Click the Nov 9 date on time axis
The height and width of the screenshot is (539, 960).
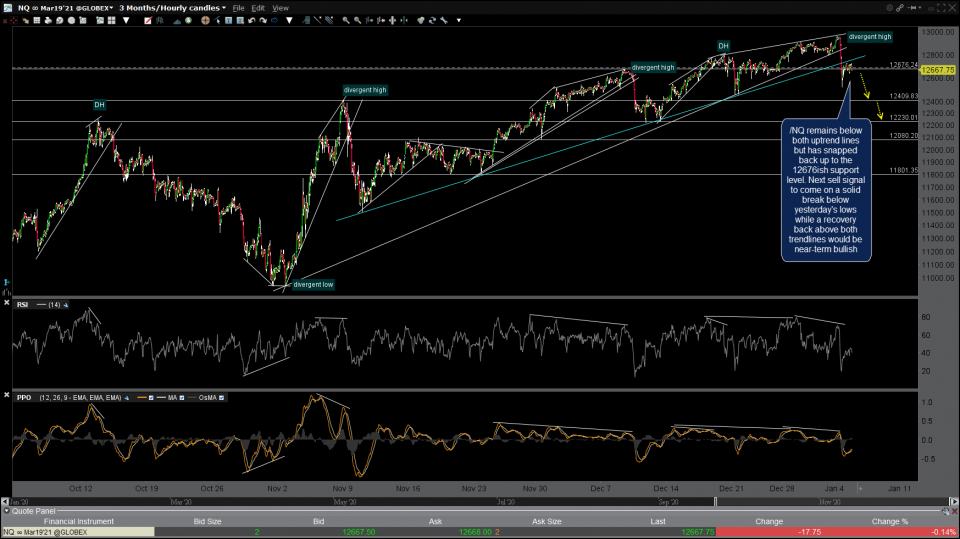pos(342,488)
